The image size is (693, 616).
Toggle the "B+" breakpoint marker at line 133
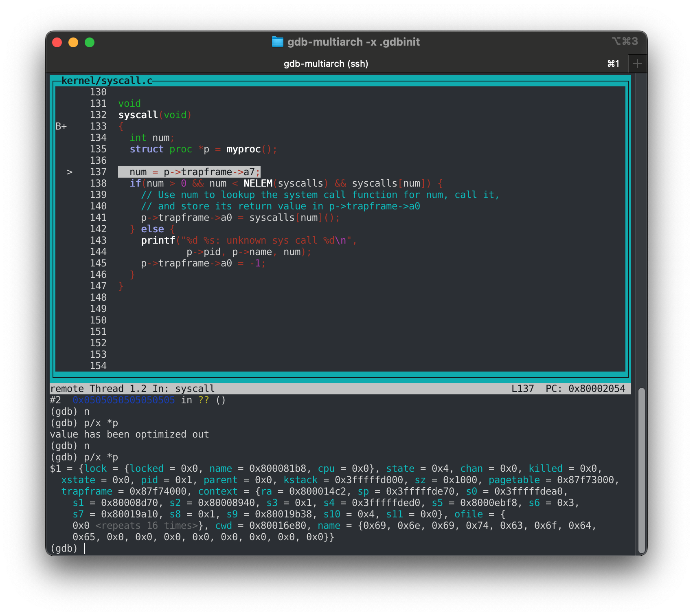click(x=61, y=126)
